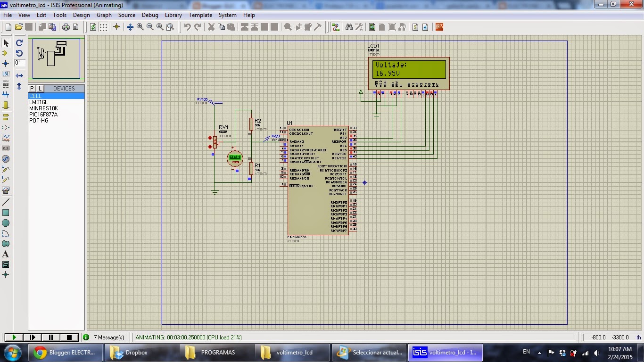
Task: Select the Component mode tool
Action: [x=6, y=53]
